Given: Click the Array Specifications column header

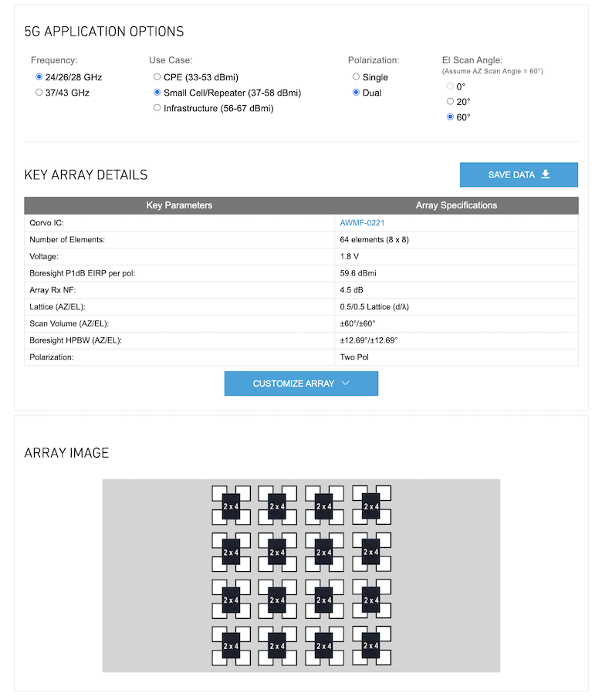Looking at the screenshot, I should pos(456,205).
